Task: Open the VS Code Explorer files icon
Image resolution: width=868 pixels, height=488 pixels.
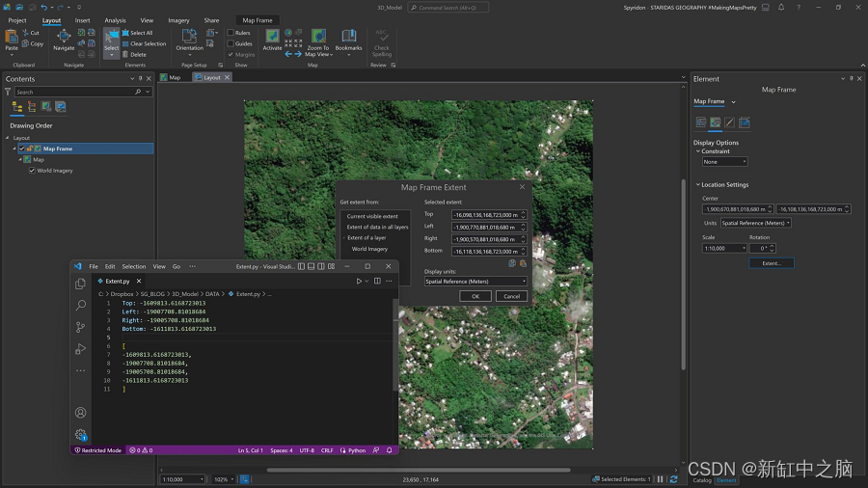Action: [x=81, y=285]
